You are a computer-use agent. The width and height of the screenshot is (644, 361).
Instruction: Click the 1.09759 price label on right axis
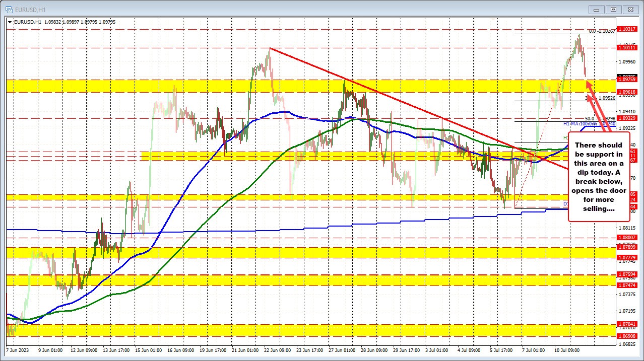tap(628, 79)
